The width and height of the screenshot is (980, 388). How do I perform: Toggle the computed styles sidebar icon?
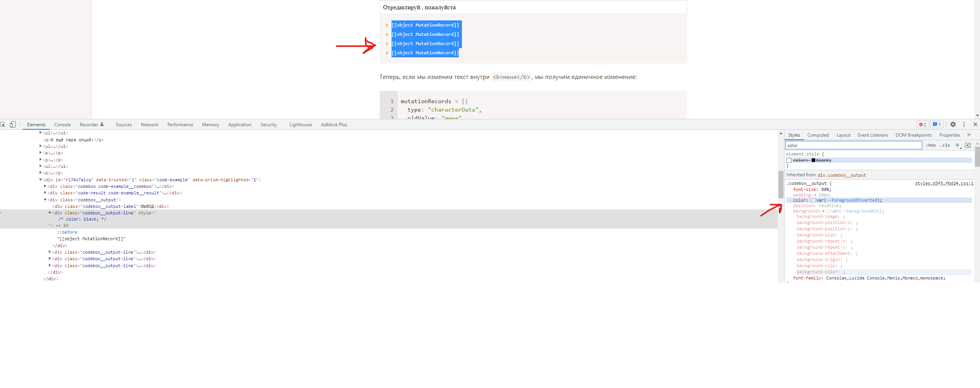[x=968, y=145]
